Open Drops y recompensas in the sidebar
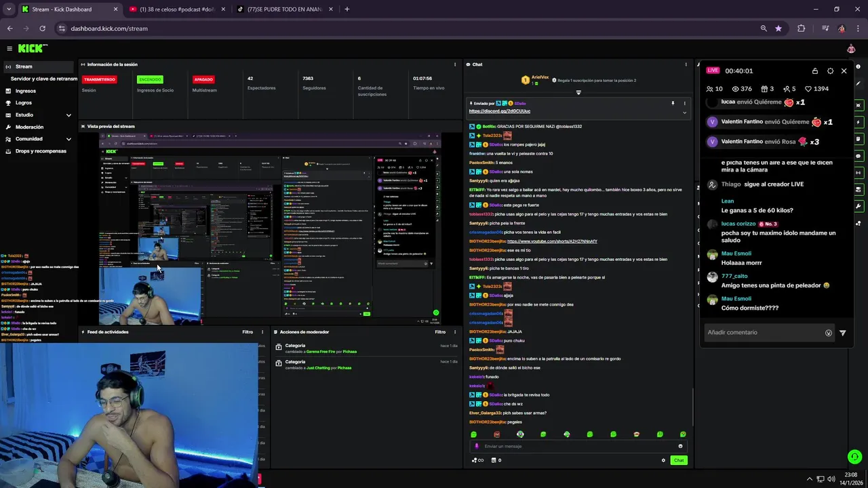 [41, 151]
